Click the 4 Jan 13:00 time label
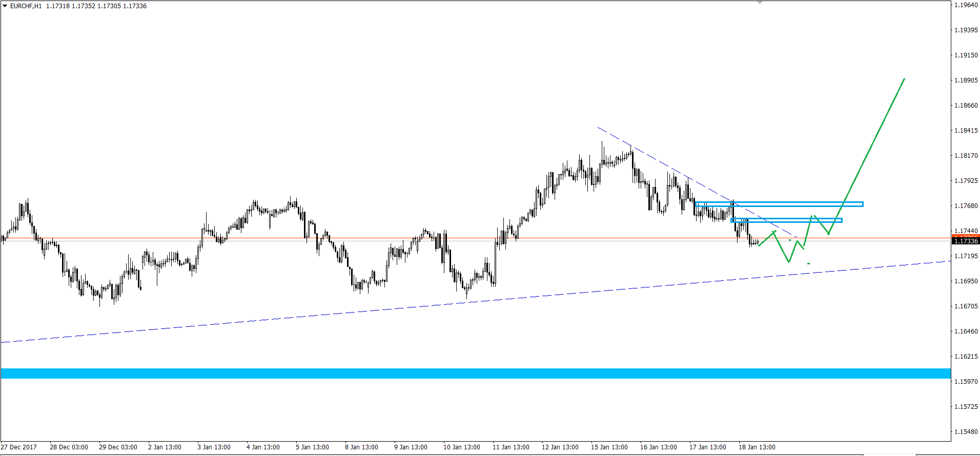The height and width of the screenshot is (456, 980). pos(263,447)
